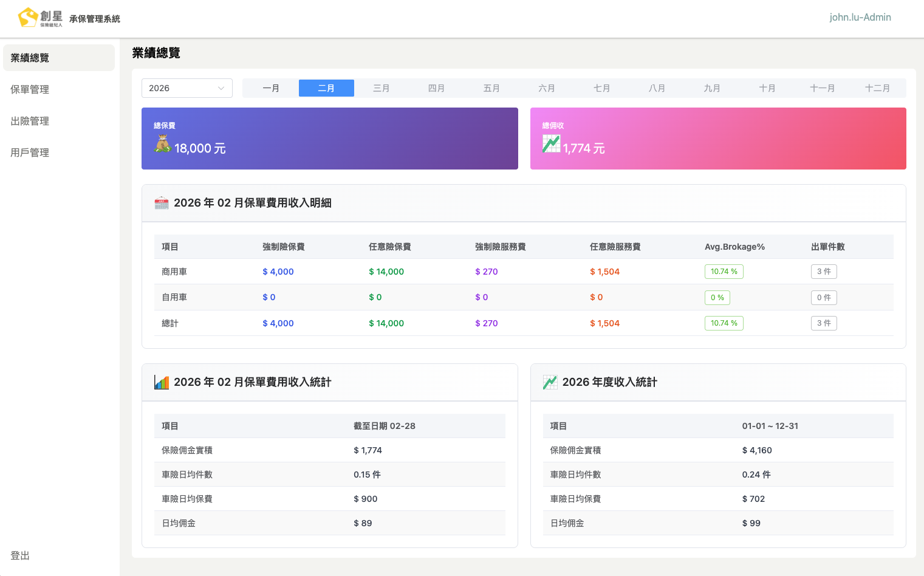Click $ 270 in the 商用車 row
This screenshot has width=924, height=576.
point(487,272)
